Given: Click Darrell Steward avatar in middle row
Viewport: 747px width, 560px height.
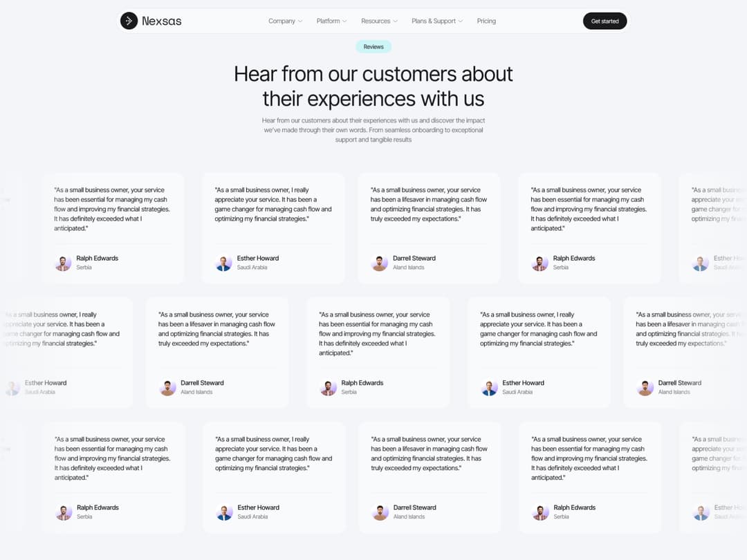Looking at the screenshot, I should pyautogui.click(x=167, y=387).
